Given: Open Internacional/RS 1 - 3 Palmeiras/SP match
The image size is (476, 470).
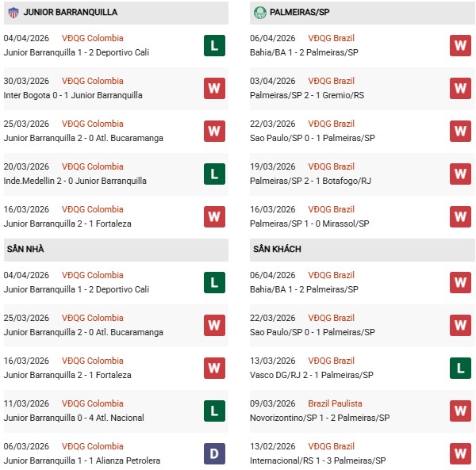Looking at the screenshot, I should tap(317, 460).
